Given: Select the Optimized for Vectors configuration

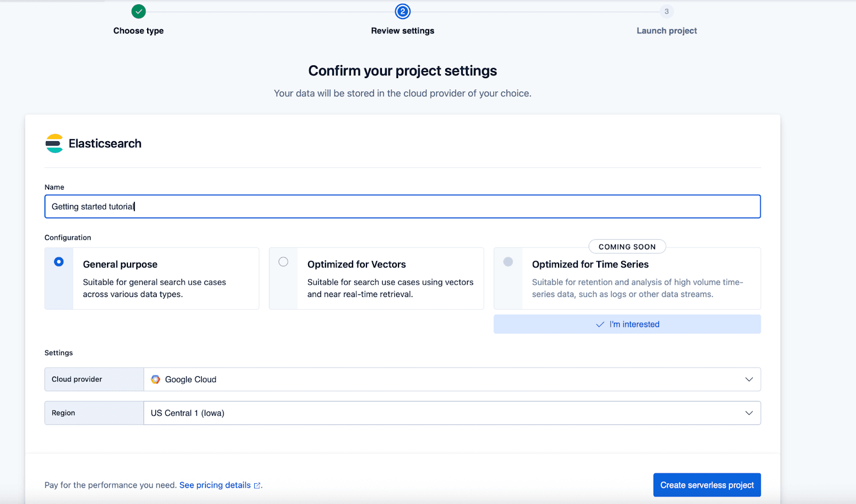Looking at the screenshot, I should pos(283,262).
